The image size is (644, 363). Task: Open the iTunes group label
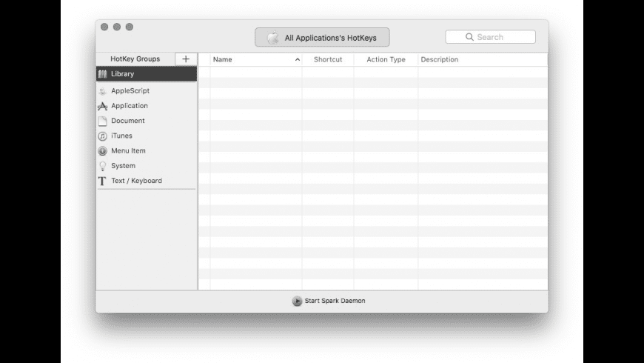tap(121, 136)
